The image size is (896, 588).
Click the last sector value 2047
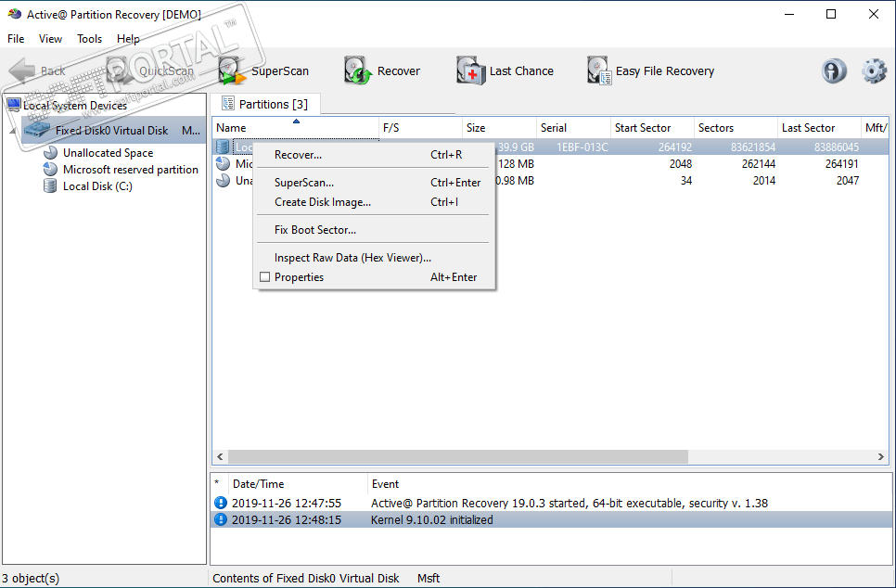pos(848,181)
